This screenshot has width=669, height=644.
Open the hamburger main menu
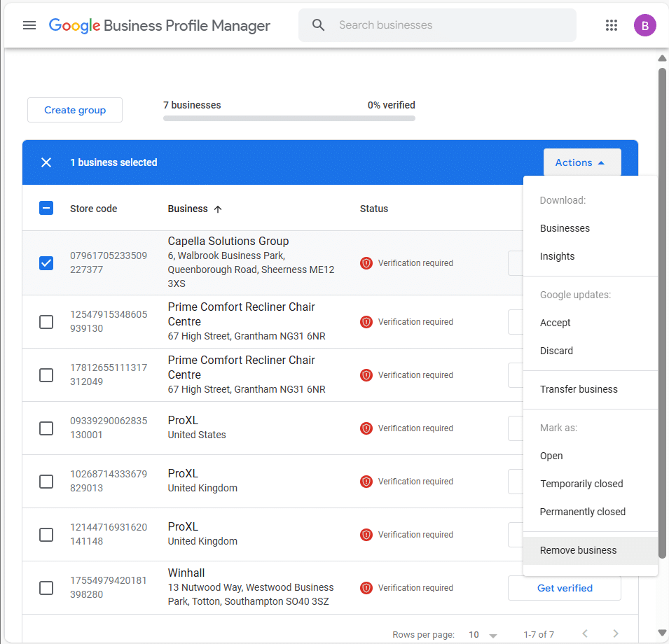click(29, 25)
